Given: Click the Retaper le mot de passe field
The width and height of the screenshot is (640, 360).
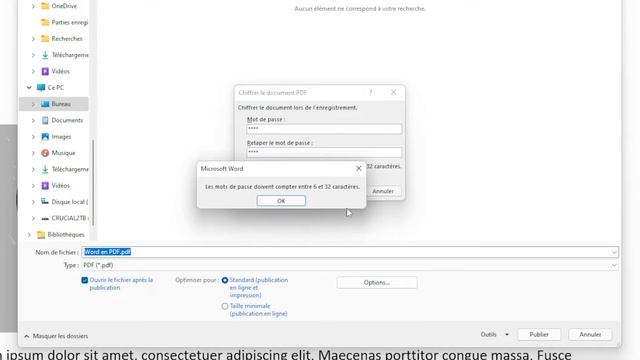Looking at the screenshot, I should click(x=324, y=152).
